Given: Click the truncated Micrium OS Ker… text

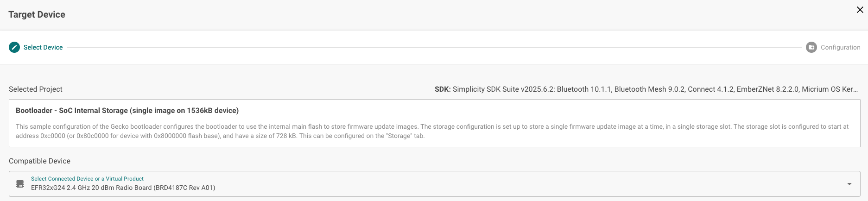Looking at the screenshot, I should [x=830, y=89].
